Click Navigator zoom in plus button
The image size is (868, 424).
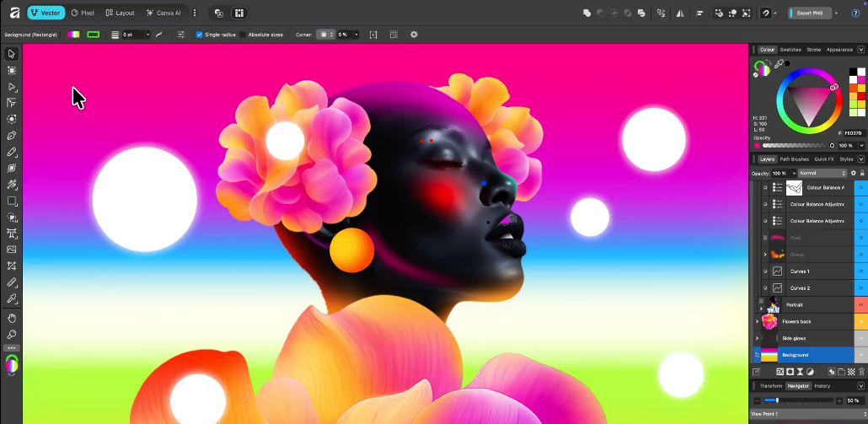click(x=839, y=400)
